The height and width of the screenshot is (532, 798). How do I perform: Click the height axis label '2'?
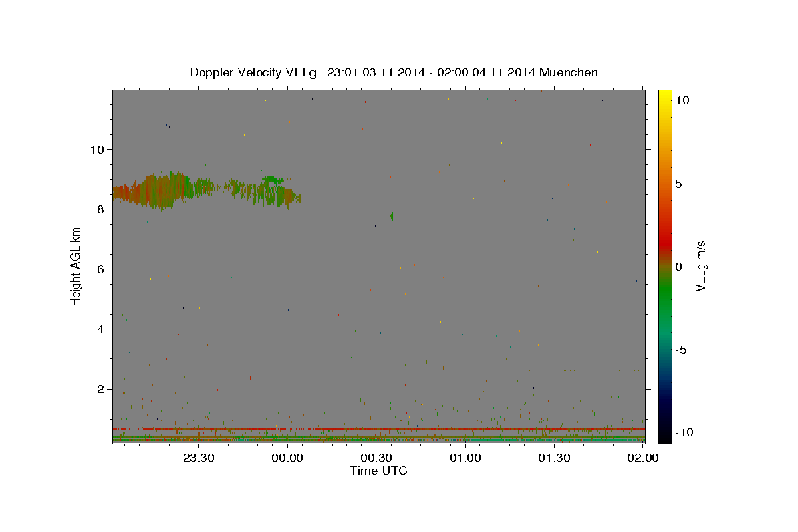pos(99,389)
